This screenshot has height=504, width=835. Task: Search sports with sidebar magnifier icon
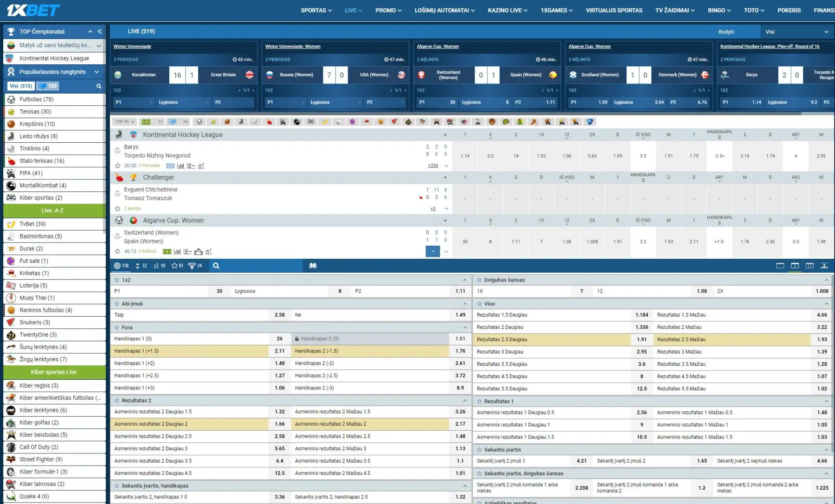point(99,86)
